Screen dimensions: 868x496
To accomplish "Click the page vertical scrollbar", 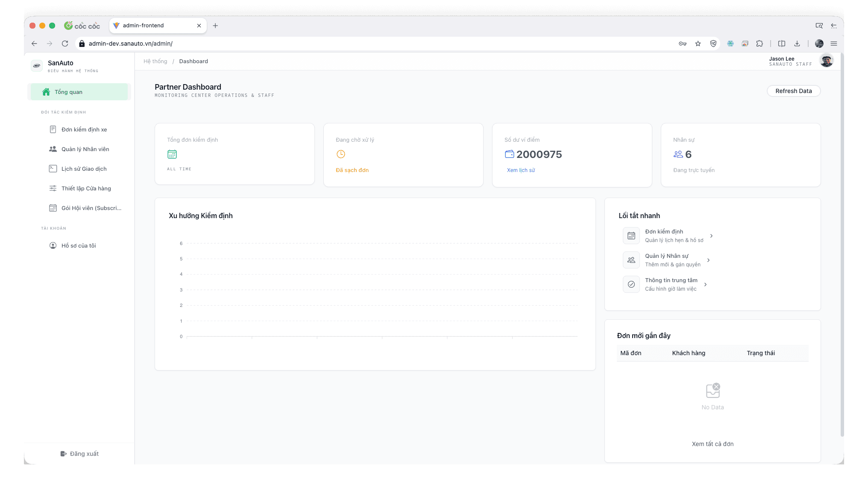I will click(842, 244).
